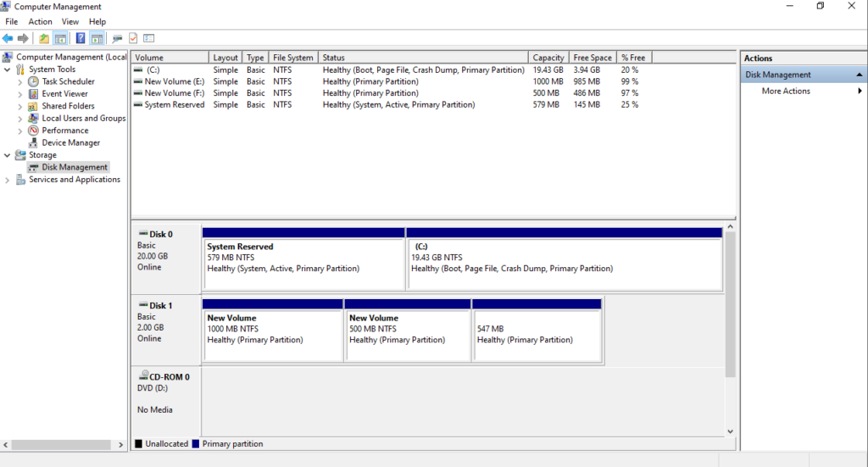Expand the Event Viewer node

pos(20,94)
